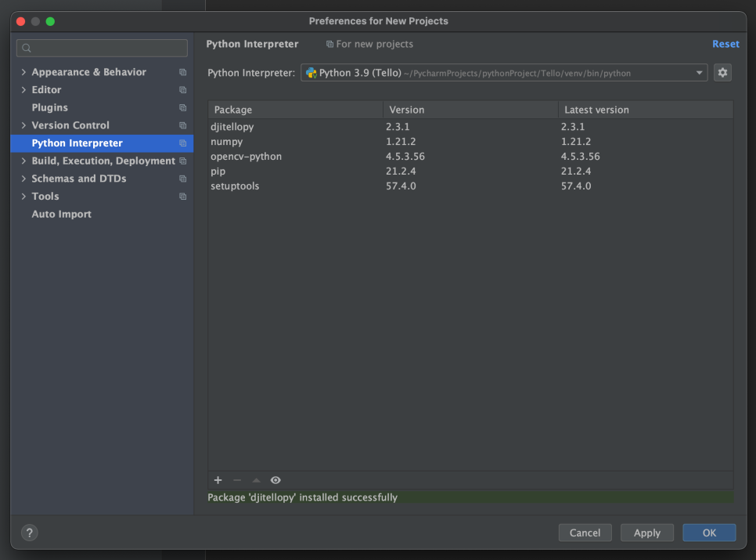This screenshot has width=756, height=560.
Task: Open the Plugins settings page
Action: 49,107
